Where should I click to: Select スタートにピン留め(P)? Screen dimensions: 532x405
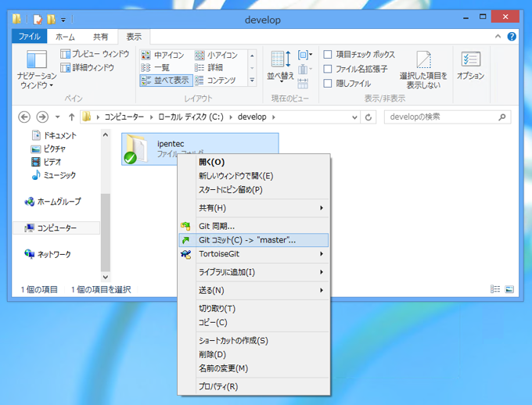coord(253,190)
